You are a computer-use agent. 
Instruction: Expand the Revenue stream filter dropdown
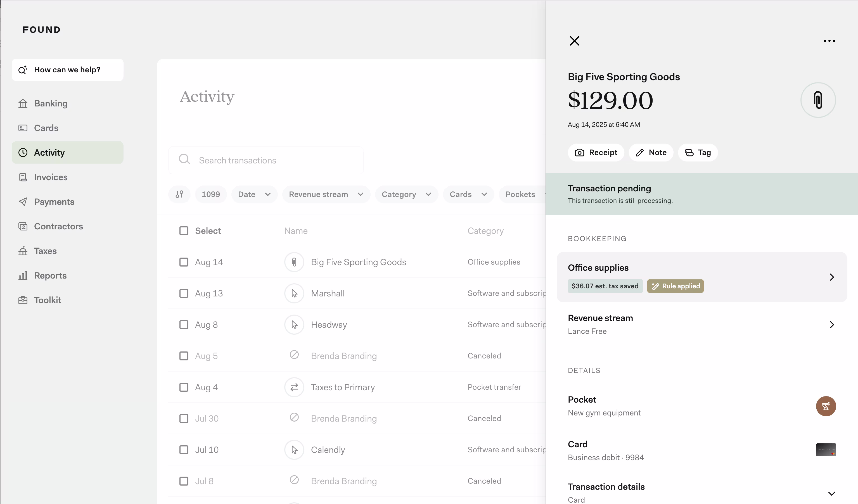coord(326,194)
